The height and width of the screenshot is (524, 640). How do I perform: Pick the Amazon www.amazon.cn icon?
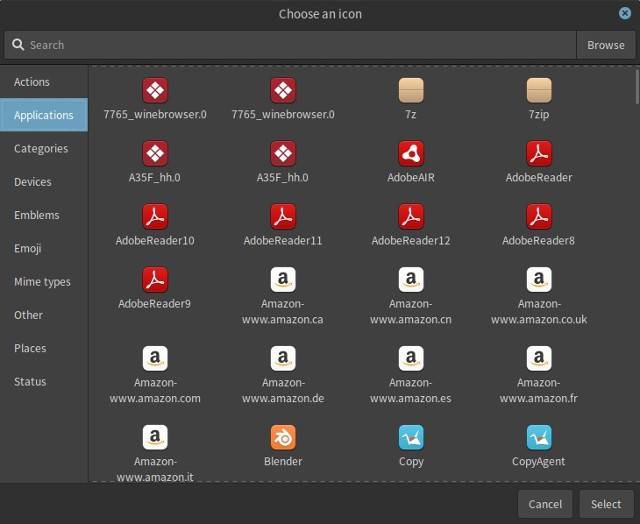[x=411, y=280]
